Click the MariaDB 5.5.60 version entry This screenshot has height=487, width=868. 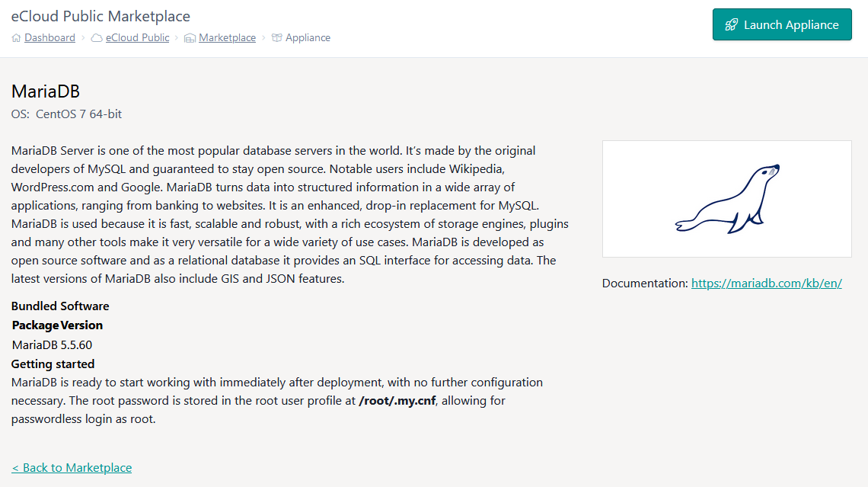point(52,344)
